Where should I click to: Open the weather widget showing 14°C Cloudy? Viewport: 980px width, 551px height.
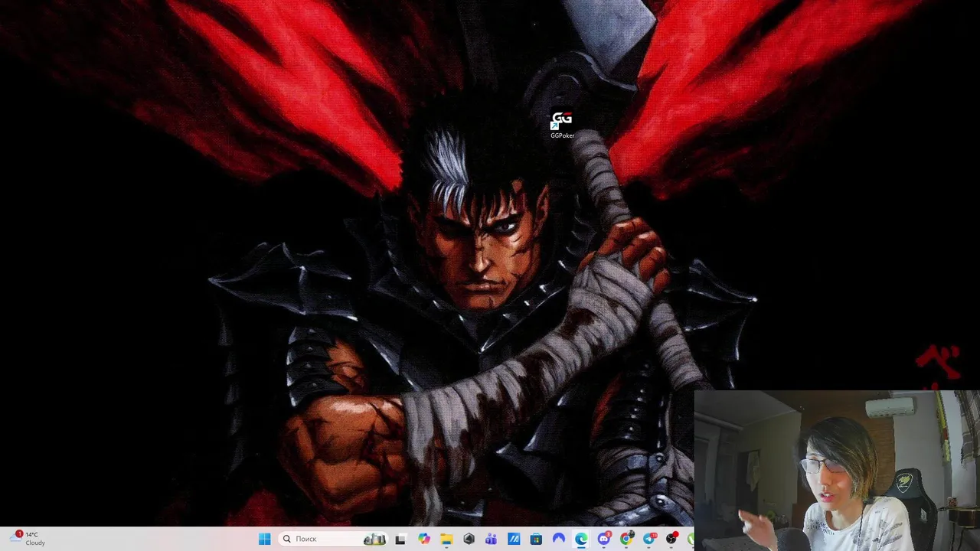tap(28, 539)
